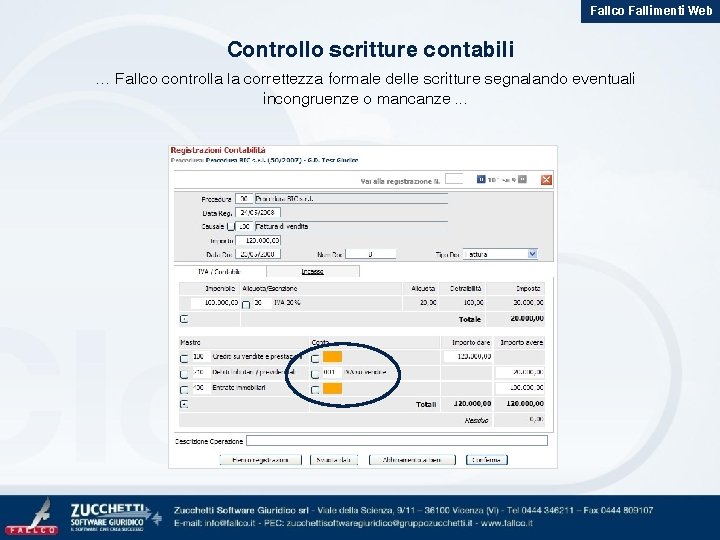
Task: Click the Fallco bird logo in the footer
Action: 32,518
